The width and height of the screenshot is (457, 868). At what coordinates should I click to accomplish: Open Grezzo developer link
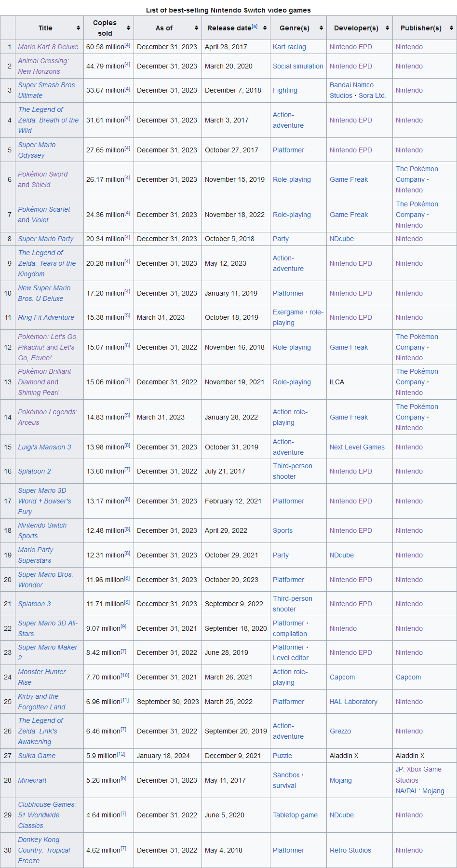click(x=340, y=731)
